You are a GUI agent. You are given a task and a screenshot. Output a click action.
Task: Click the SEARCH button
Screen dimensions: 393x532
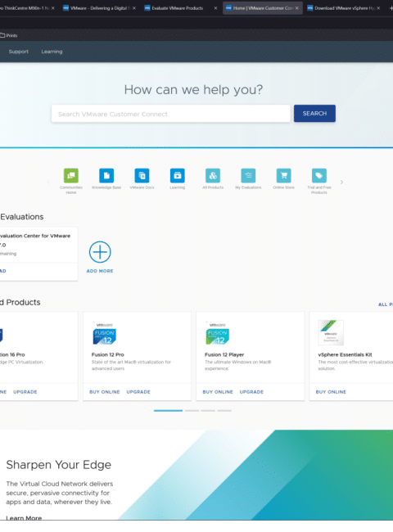(x=314, y=113)
